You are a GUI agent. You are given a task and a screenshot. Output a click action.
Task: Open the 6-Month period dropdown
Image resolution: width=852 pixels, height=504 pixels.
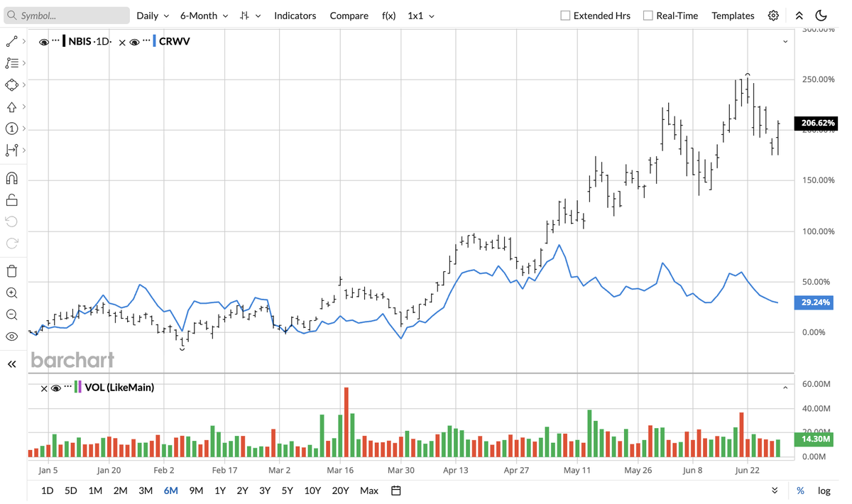(204, 15)
